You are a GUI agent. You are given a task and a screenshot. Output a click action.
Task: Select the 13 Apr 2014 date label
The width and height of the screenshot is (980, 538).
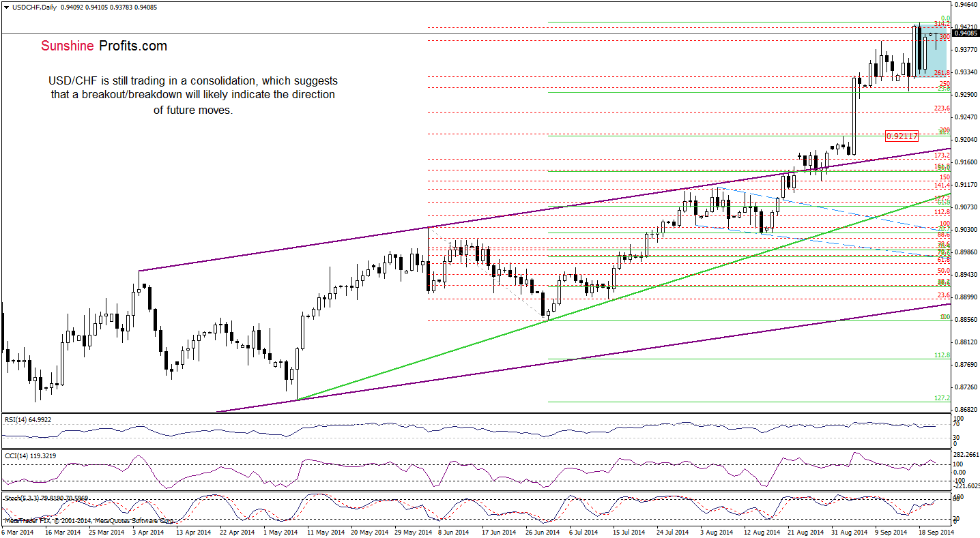click(x=193, y=532)
